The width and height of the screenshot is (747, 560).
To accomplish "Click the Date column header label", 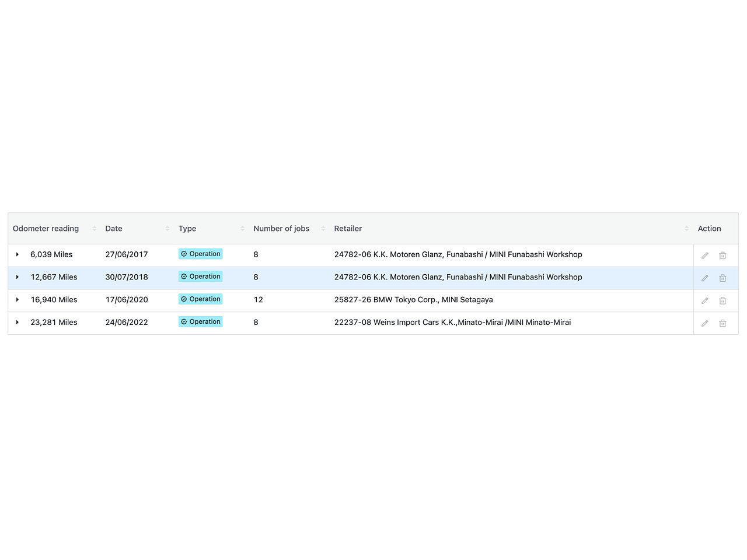I will click(114, 229).
